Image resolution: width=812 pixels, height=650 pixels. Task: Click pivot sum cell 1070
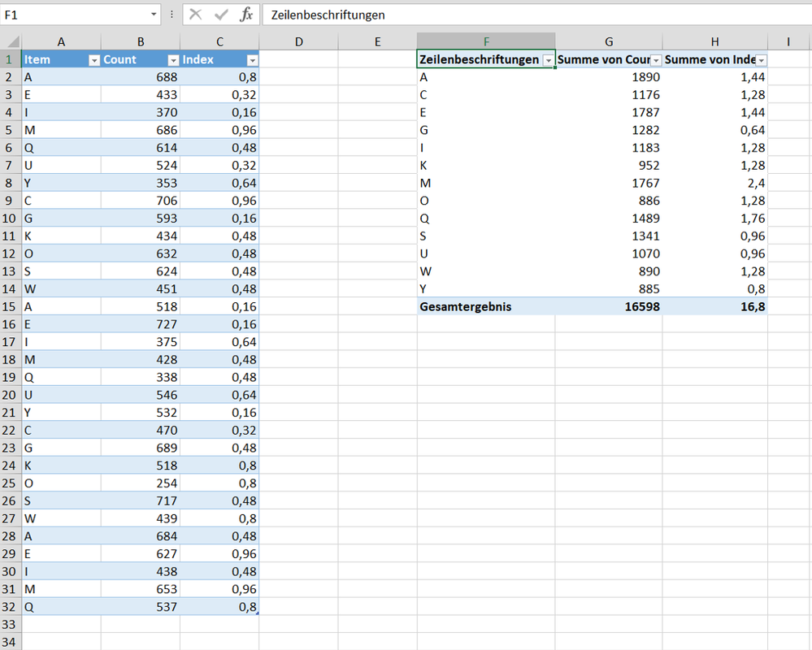pos(609,253)
